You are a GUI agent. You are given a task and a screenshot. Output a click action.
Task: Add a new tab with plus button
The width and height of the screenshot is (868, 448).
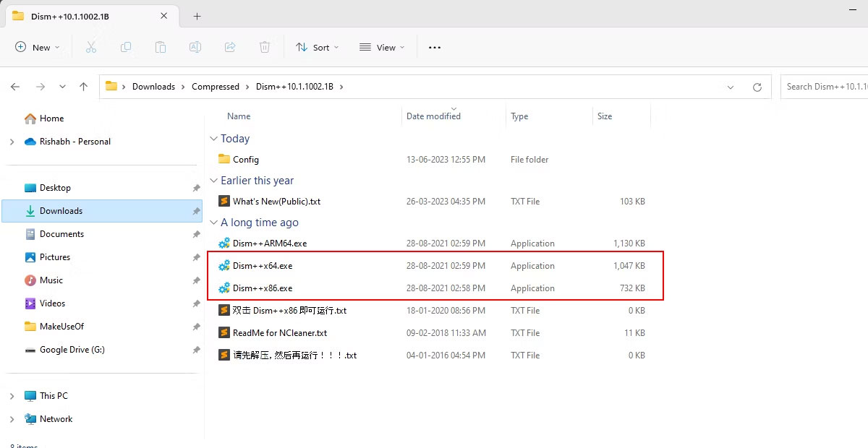click(x=197, y=16)
